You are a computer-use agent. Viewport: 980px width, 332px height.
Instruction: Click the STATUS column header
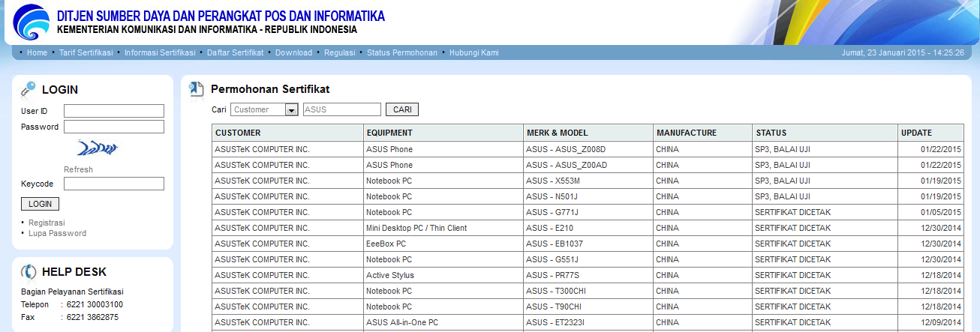(825, 133)
